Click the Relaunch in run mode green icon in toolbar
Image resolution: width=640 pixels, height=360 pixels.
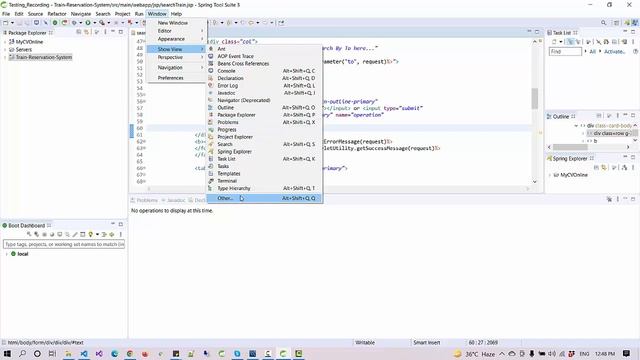click(x=55, y=23)
